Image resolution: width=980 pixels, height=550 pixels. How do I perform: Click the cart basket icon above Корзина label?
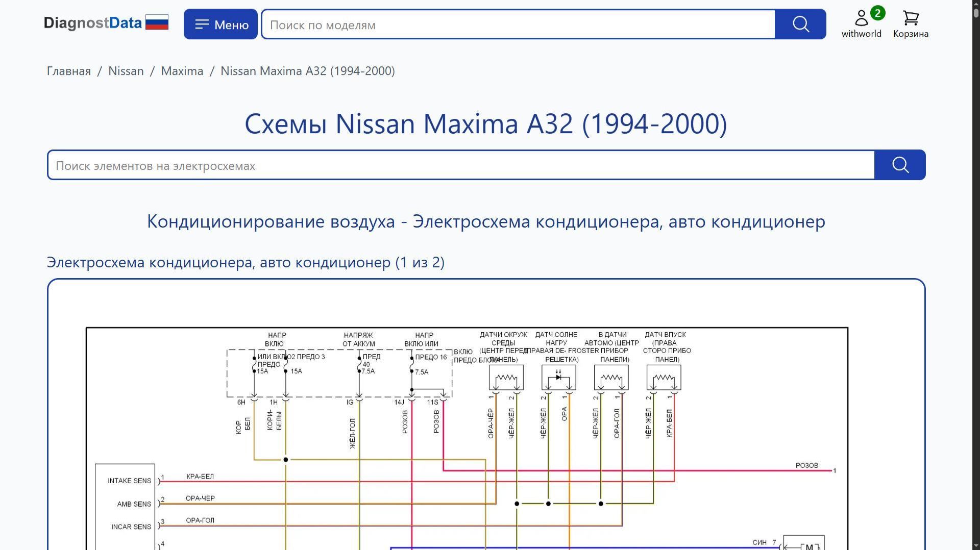(910, 18)
